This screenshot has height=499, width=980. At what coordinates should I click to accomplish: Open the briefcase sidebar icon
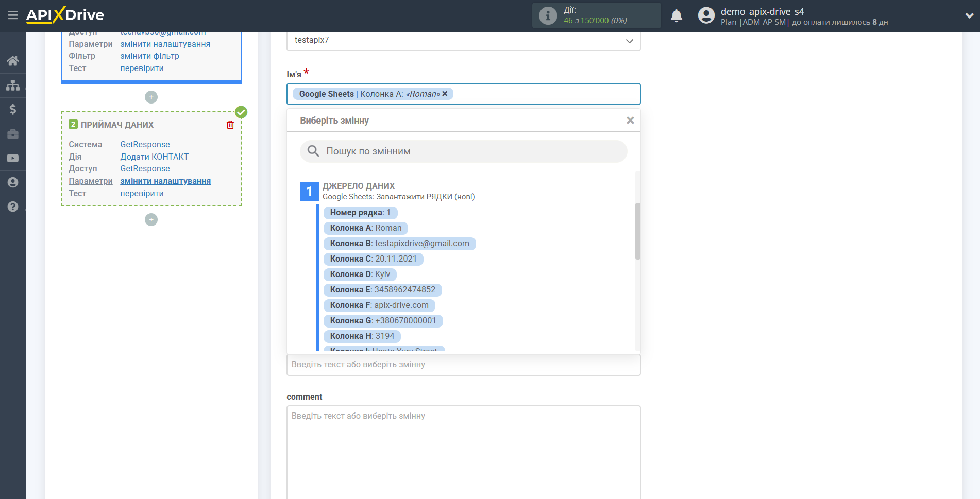[13, 134]
